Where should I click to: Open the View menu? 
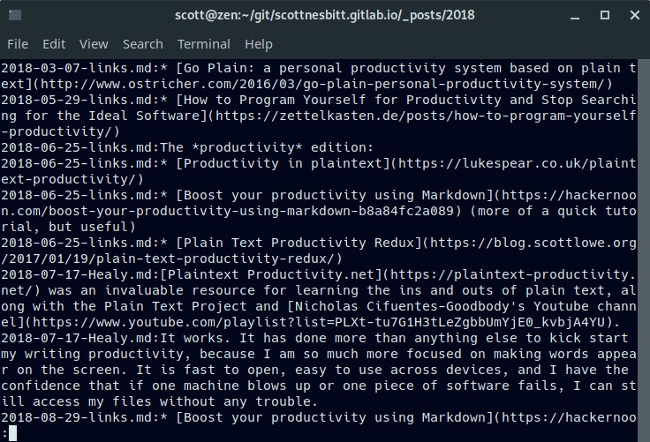click(94, 44)
